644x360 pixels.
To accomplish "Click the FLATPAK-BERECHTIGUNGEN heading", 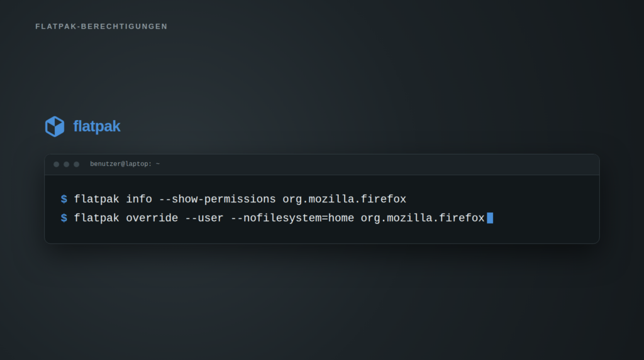I will [x=101, y=26].
